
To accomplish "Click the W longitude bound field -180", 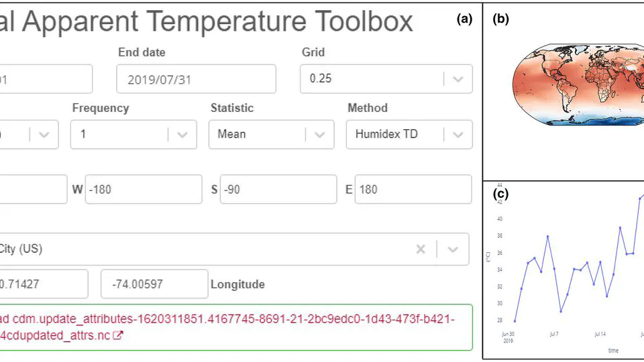I will 143,190.
